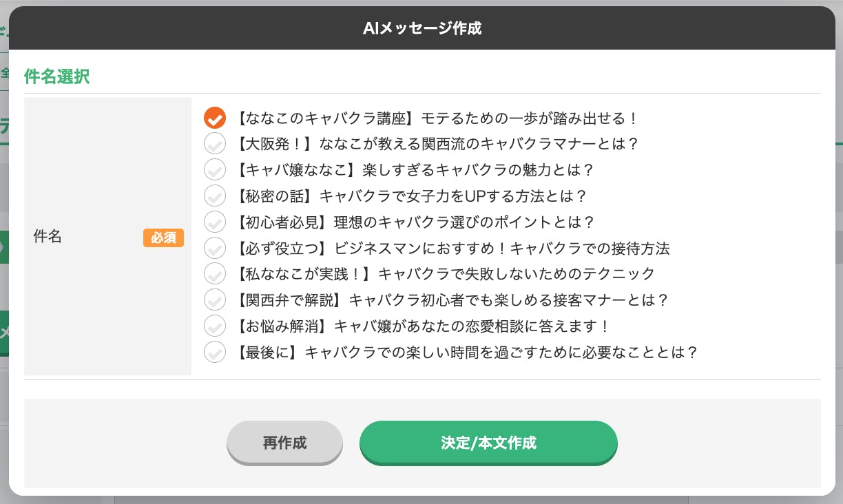The height and width of the screenshot is (504, 843).
Task: Pick the 秘密の話 subject radio button
Action: pyautogui.click(x=215, y=196)
